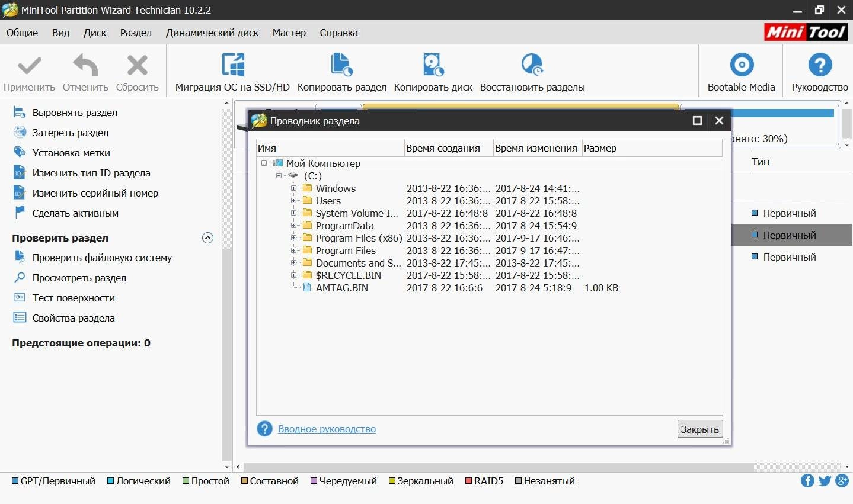Open the Вид menu
853x504 pixels.
pos(60,33)
